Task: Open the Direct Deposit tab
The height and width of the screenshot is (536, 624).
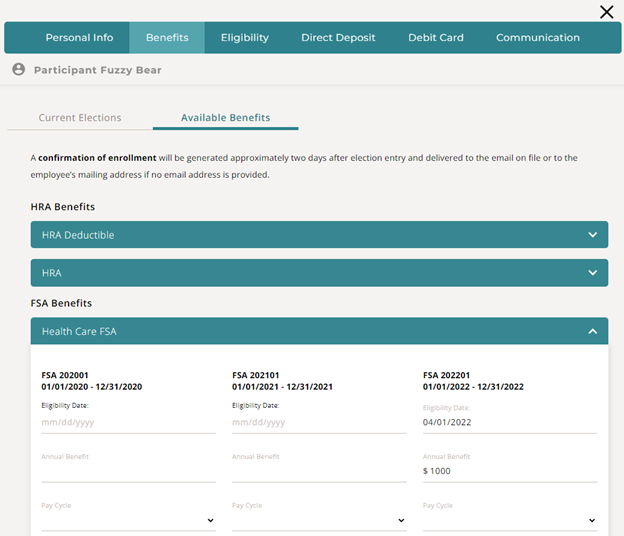Action: pyautogui.click(x=338, y=38)
